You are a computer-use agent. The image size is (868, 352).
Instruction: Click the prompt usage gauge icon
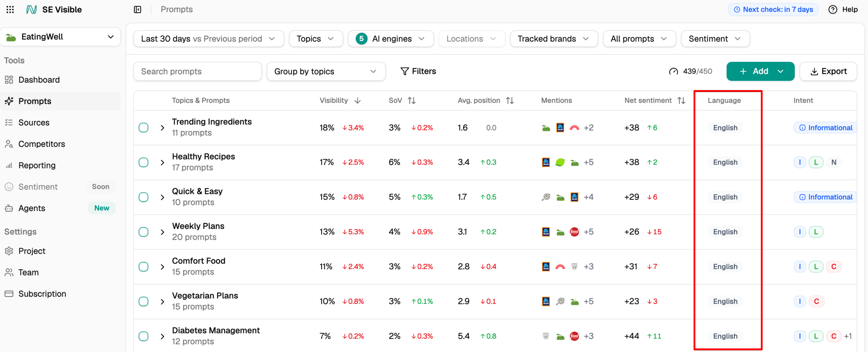(673, 71)
